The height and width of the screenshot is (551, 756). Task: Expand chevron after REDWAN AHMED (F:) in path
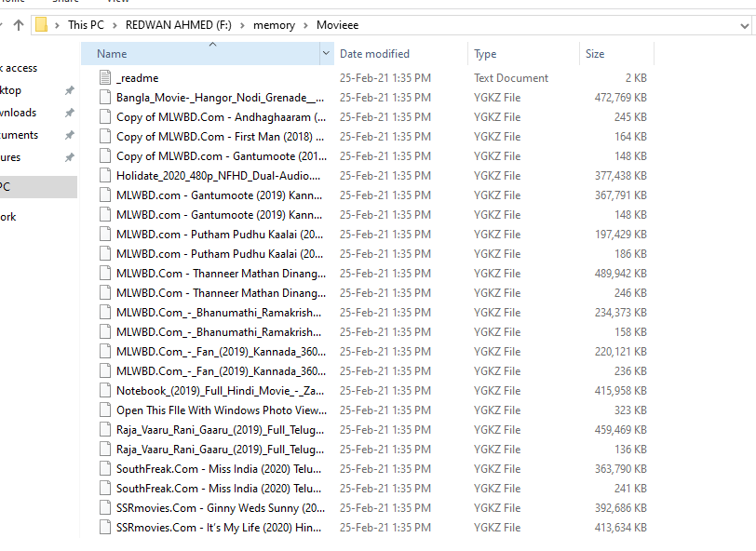[242, 25]
